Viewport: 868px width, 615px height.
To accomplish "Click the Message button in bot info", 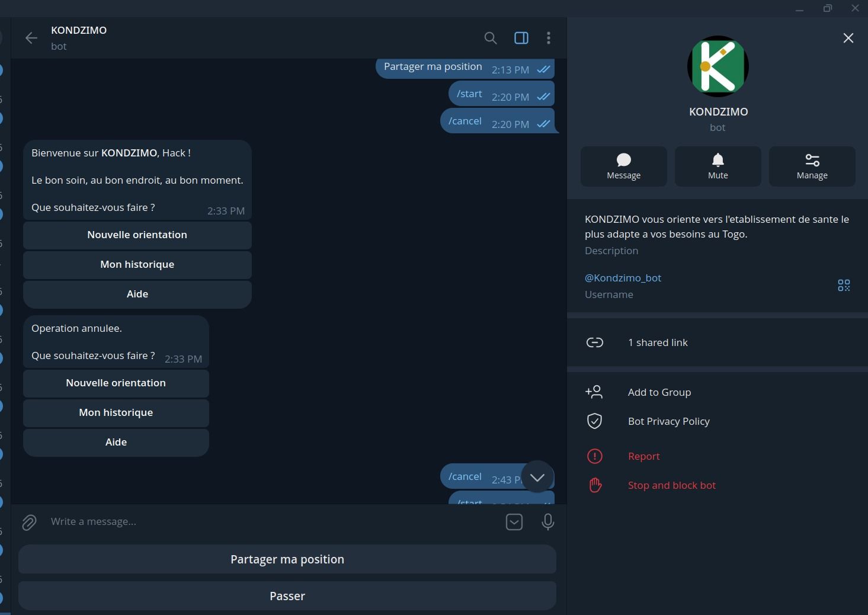I will click(x=624, y=166).
